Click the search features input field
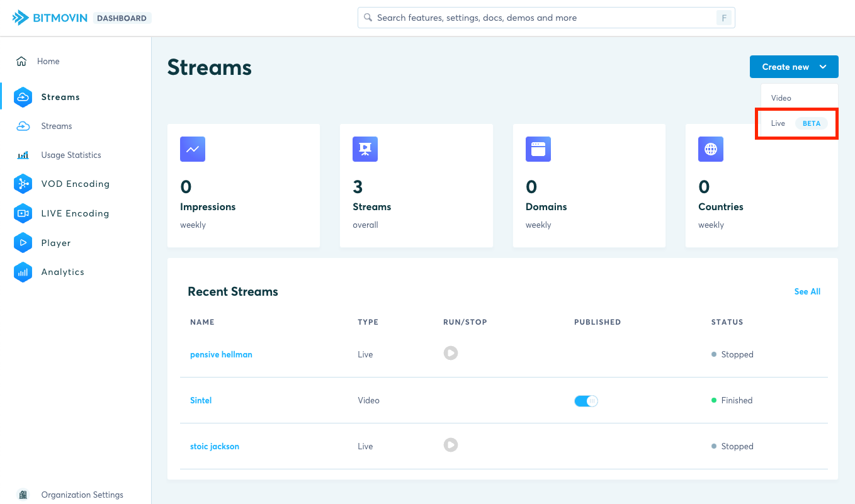The height and width of the screenshot is (504, 855). click(545, 17)
